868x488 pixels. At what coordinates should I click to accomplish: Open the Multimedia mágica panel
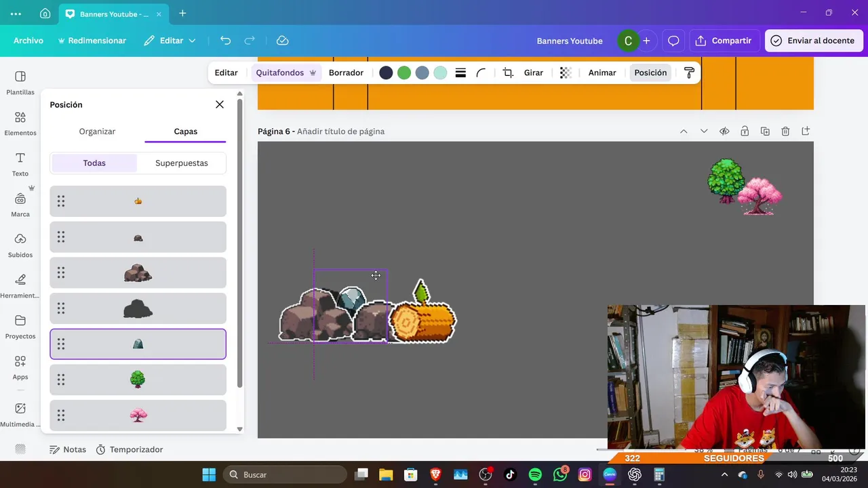coord(20,415)
